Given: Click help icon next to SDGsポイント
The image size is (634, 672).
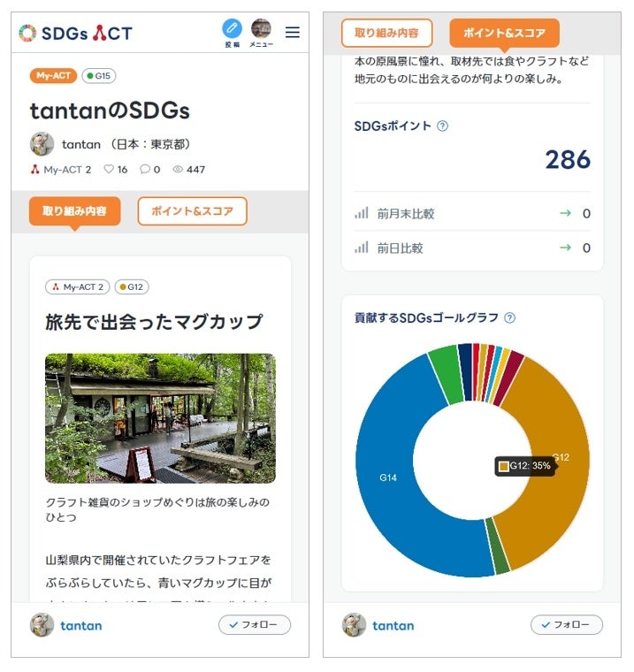Looking at the screenshot, I should (x=443, y=126).
